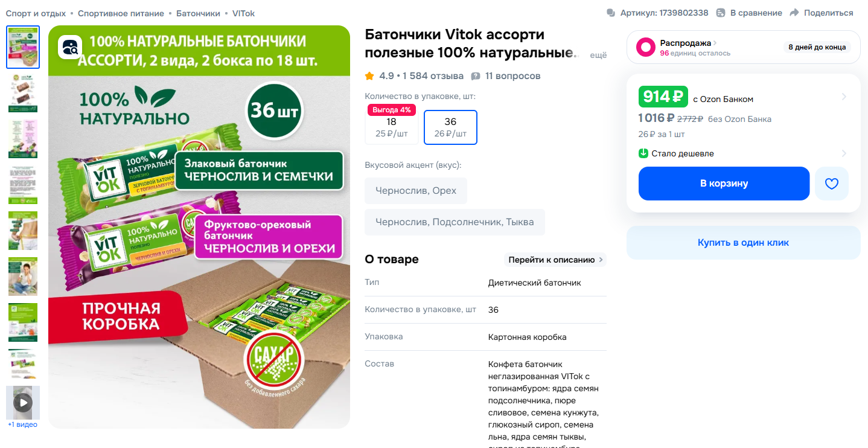The width and height of the screenshot is (868, 448).
Task: Click the questions speech bubble icon
Action: point(476,76)
